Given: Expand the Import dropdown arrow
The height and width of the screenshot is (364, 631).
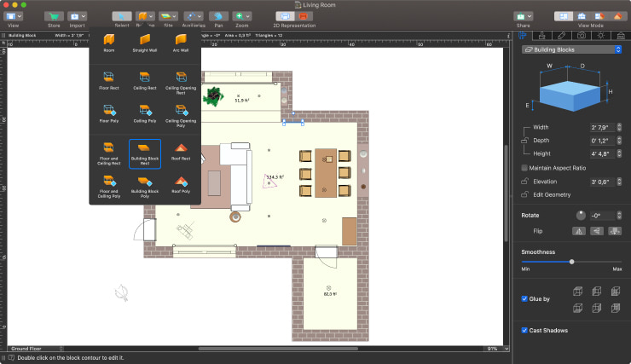Looking at the screenshot, I should 84,16.
